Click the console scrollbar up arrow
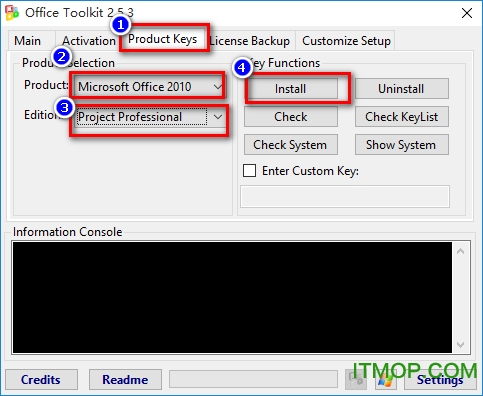 pyautogui.click(x=461, y=251)
